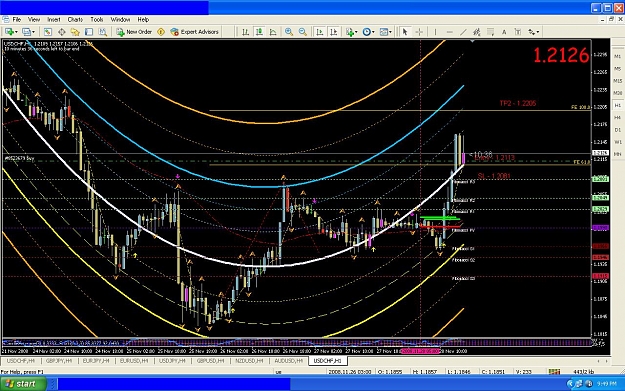This screenshot has height=391, width=625.
Task: Toggle chart Auto Scroll
Action: coord(320,32)
